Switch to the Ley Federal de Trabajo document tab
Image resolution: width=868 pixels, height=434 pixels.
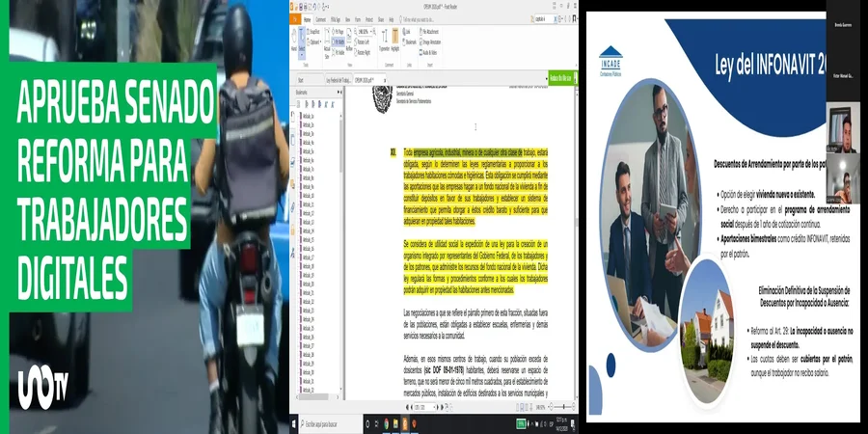[x=339, y=80]
